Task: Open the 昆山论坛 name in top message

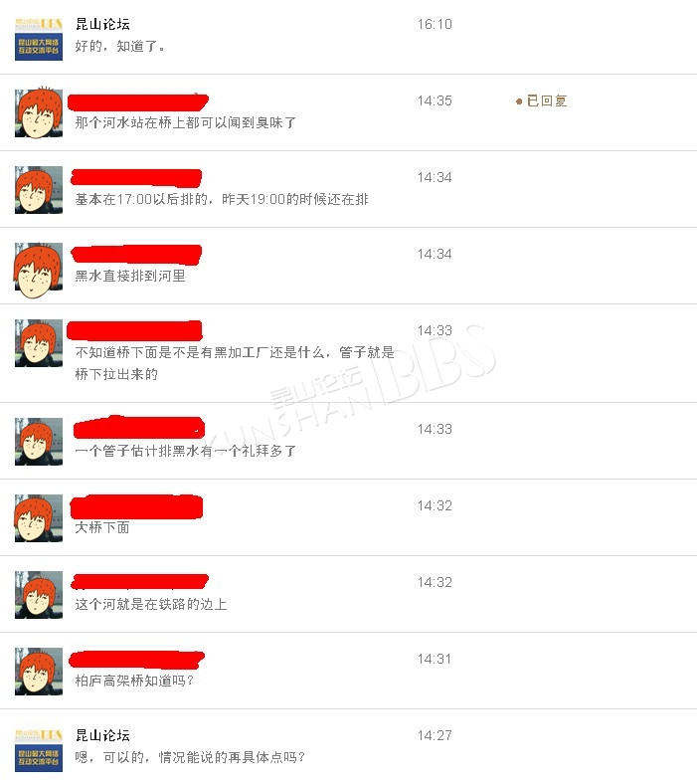Action: tap(102, 24)
